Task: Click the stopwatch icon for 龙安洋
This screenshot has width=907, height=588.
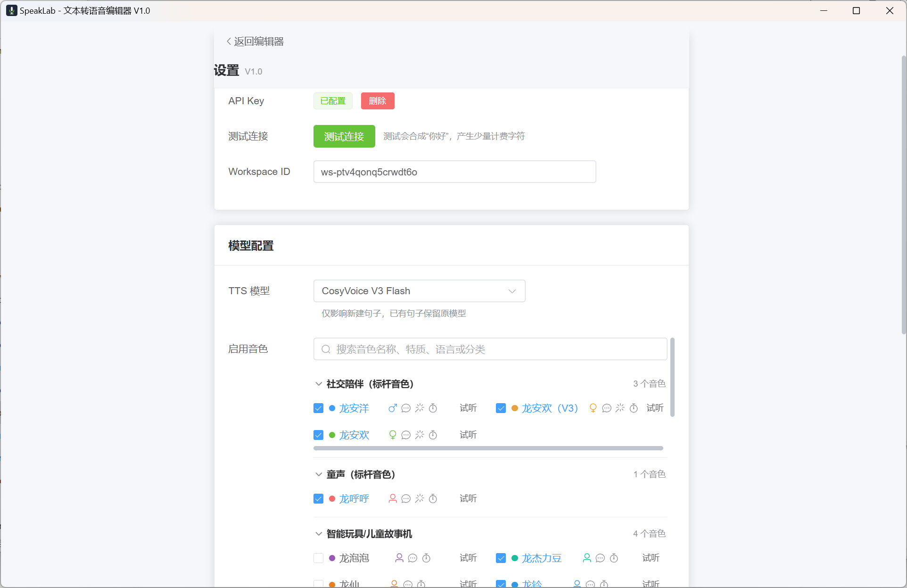Action: tap(433, 408)
